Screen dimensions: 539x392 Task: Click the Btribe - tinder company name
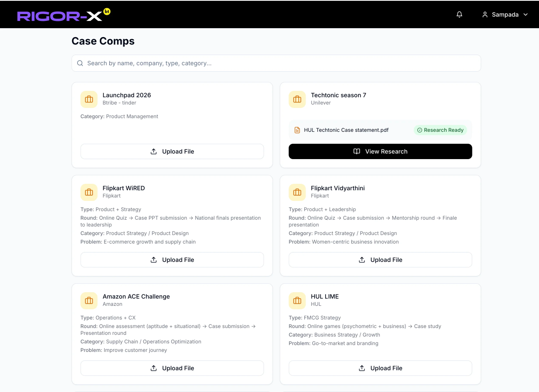point(119,103)
